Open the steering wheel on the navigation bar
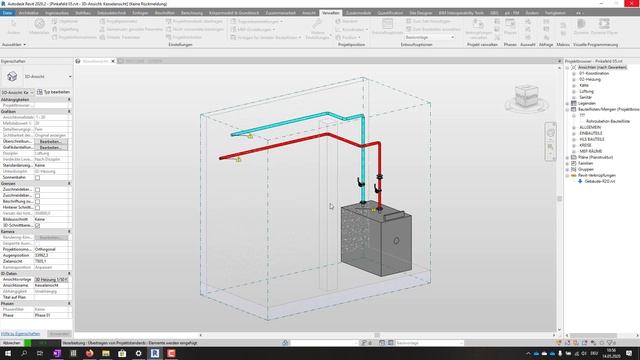The width and height of the screenshot is (640, 360). point(550,133)
